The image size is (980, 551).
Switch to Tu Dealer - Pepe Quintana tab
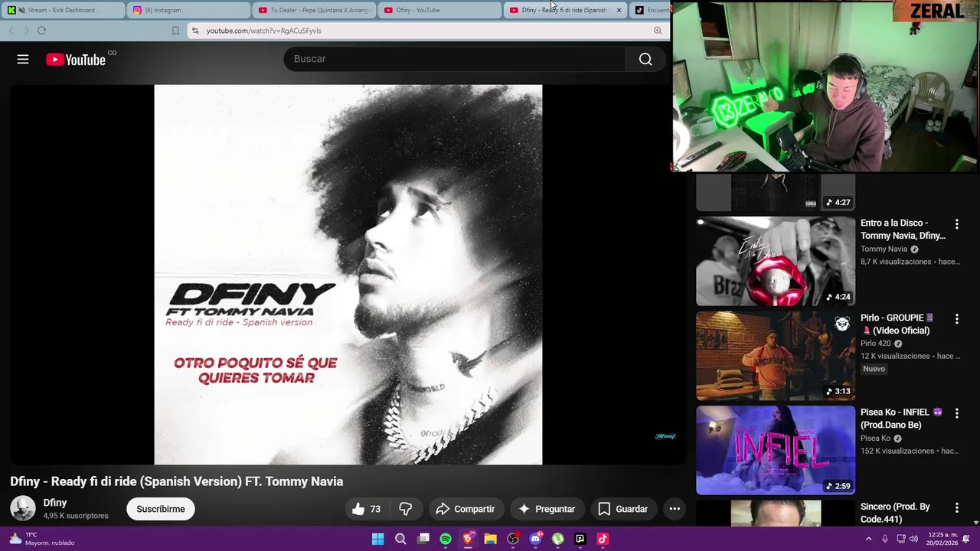pyautogui.click(x=315, y=10)
